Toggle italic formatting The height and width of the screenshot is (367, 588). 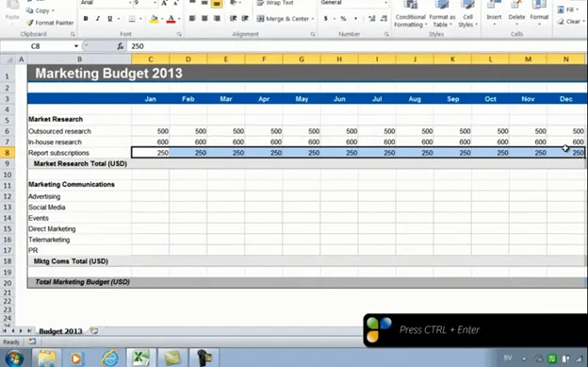[x=98, y=19]
